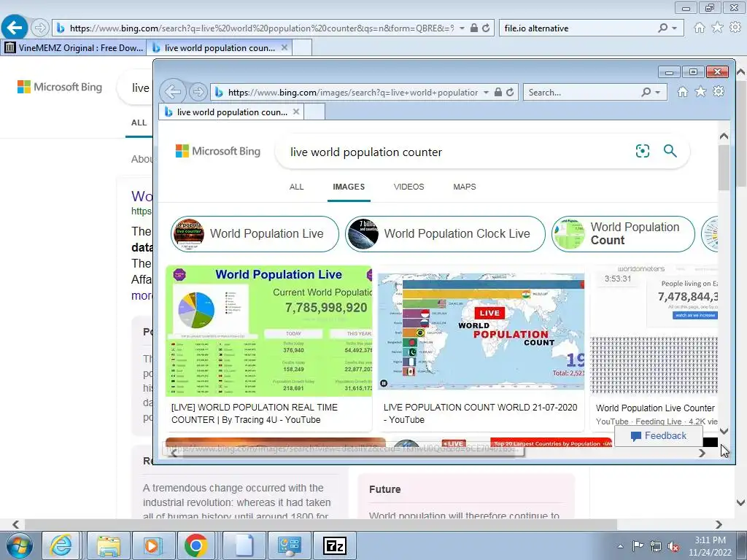Click the Feedback button
Screen dimensions: 747x560
[x=659, y=436]
